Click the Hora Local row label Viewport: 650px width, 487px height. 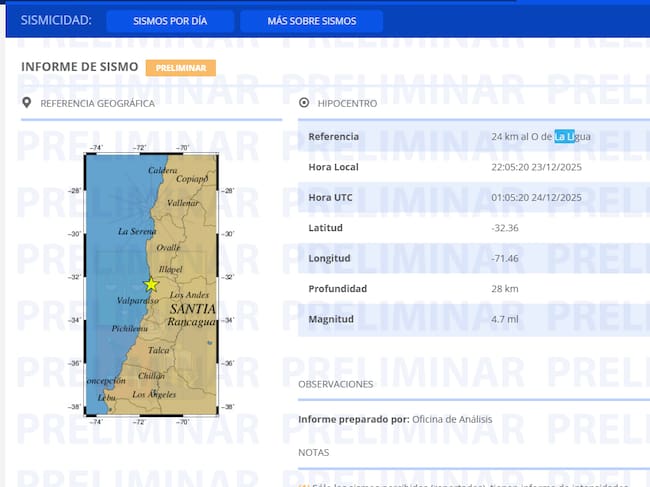point(333,167)
